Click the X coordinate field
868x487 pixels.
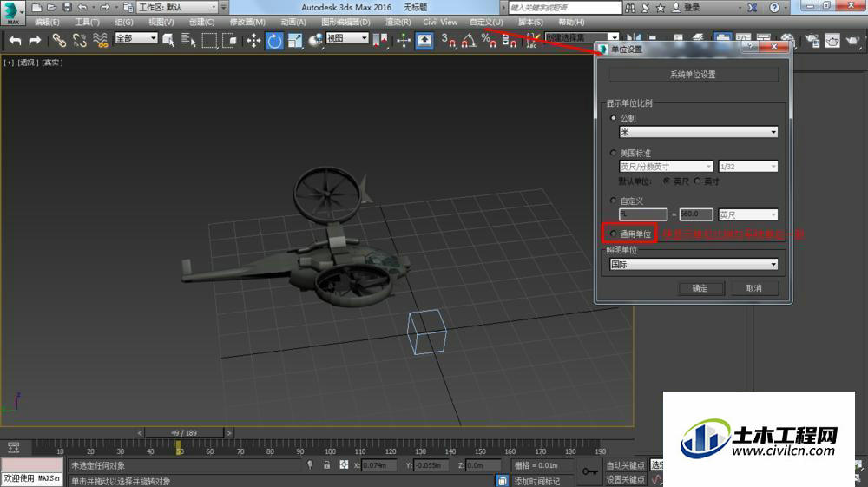381,465
